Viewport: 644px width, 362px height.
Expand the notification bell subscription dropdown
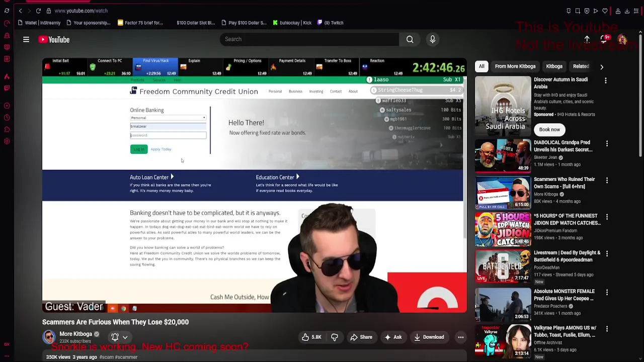tap(119, 337)
